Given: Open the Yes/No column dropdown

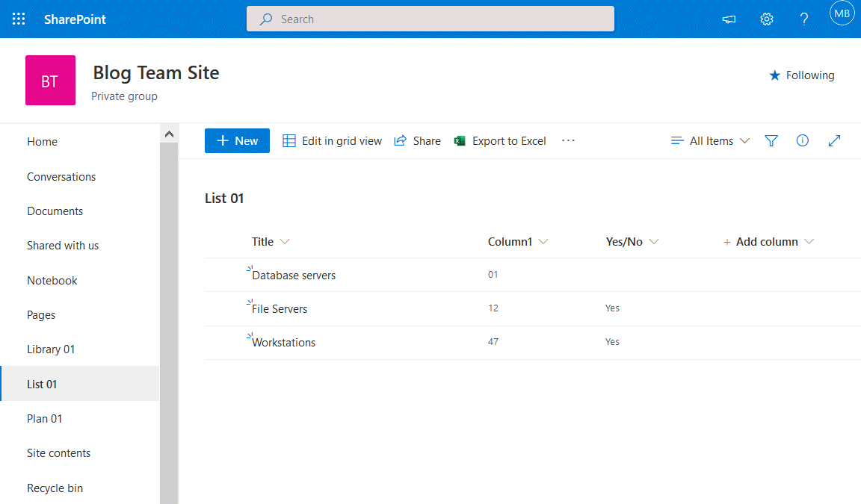Looking at the screenshot, I should pyautogui.click(x=632, y=241).
